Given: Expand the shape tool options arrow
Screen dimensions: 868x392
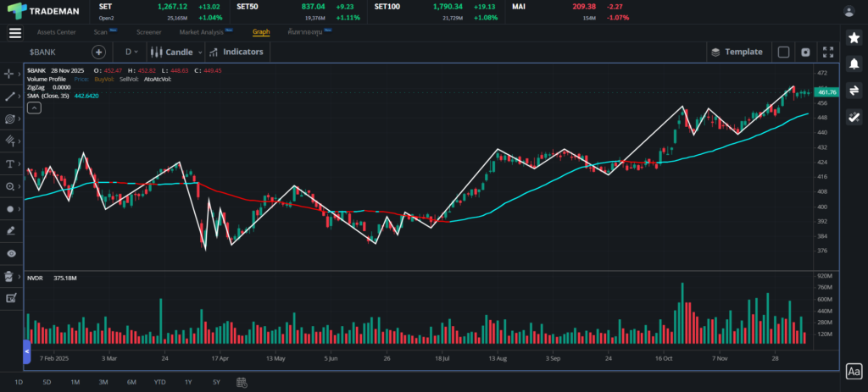Looking at the screenshot, I should (19, 209).
